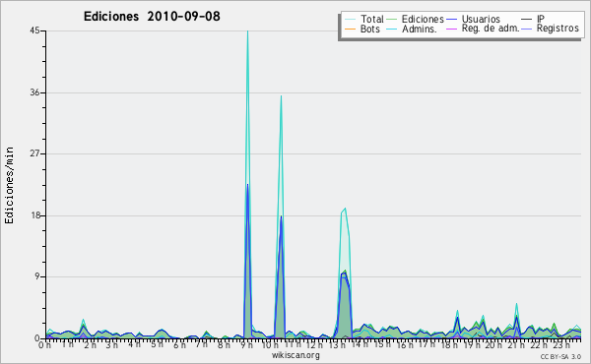Click the chart title Ediciones 2010-09-08

pyautogui.click(x=152, y=16)
